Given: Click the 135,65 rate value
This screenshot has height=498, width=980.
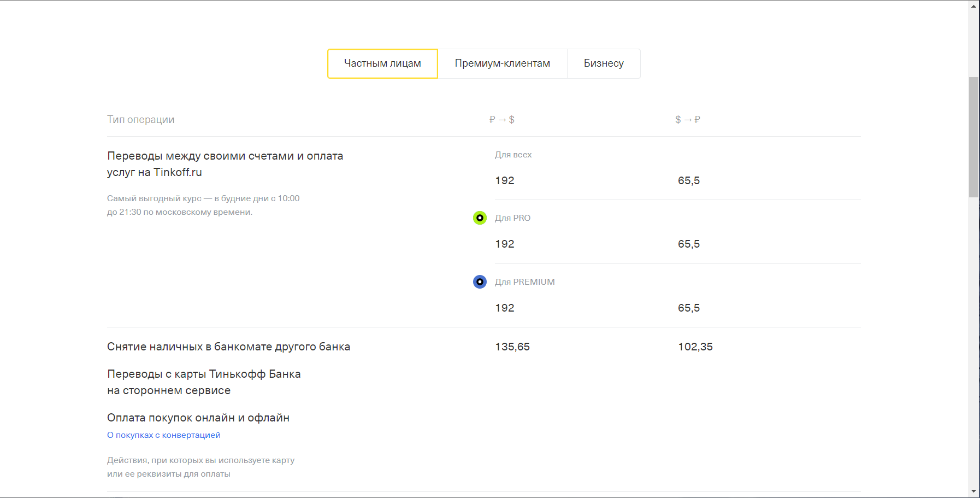Looking at the screenshot, I should click(512, 347).
